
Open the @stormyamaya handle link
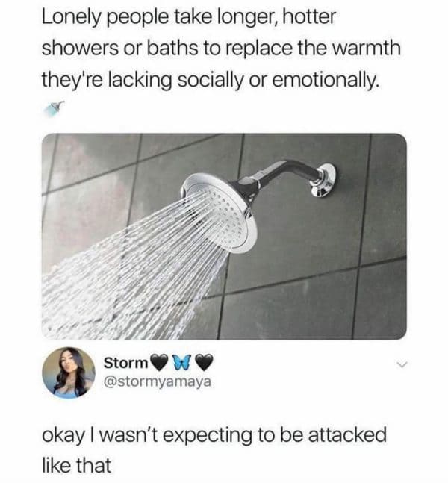pyautogui.click(x=158, y=381)
